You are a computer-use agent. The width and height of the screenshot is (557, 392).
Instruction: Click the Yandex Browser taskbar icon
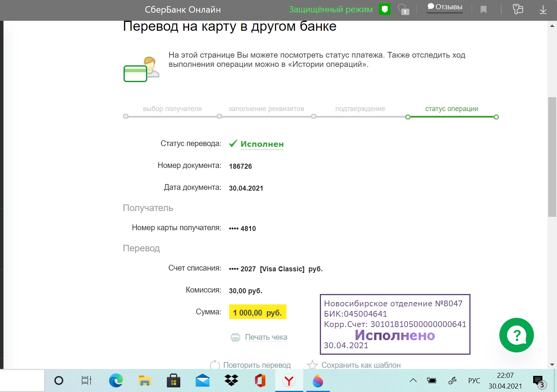coord(289,380)
